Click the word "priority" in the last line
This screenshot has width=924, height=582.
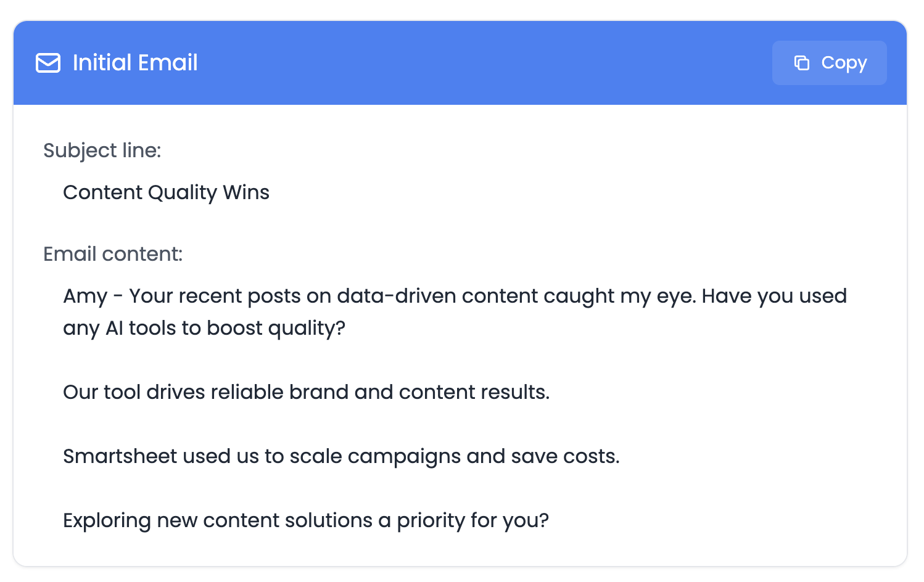click(x=431, y=521)
